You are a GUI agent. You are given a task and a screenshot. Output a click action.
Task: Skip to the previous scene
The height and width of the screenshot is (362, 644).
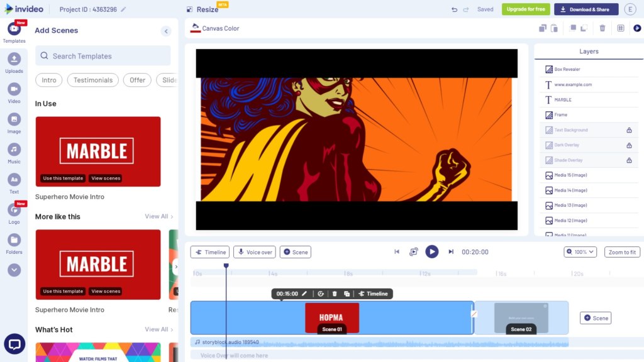397,251
